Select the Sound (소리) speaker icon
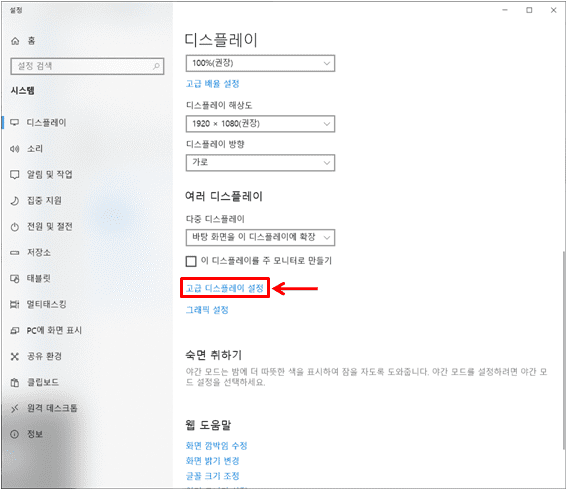Viewport: 567px width, 490px height. [14, 149]
